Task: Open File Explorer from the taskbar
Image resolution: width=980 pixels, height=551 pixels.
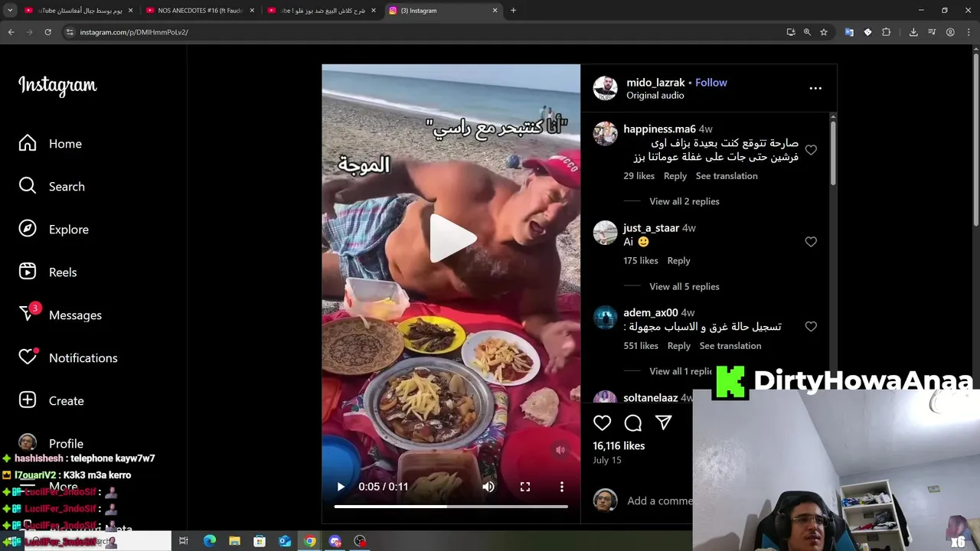Action: [x=234, y=541]
